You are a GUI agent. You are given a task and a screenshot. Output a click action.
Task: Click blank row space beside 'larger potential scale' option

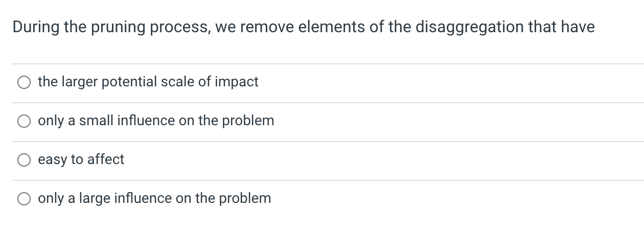coord(434,82)
